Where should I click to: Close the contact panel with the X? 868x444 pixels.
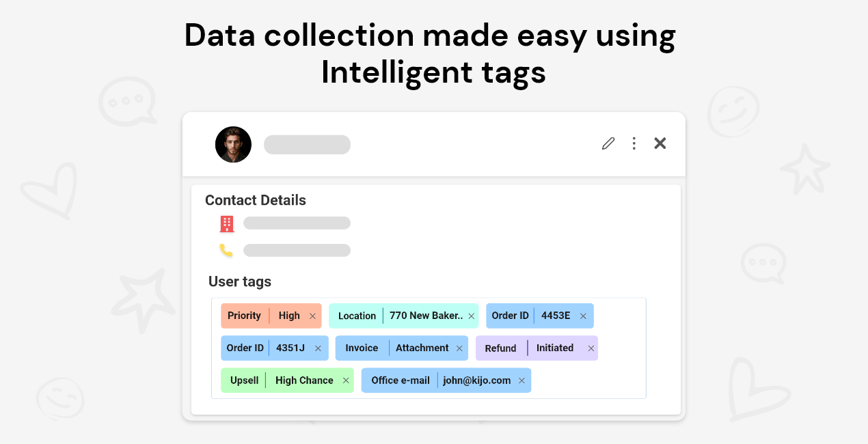point(660,143)
